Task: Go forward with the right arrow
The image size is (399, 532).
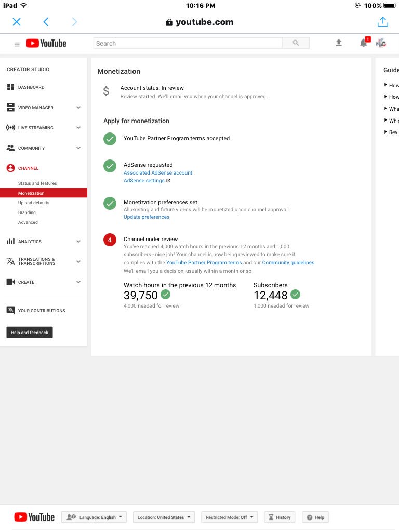Action: point(75,22)
